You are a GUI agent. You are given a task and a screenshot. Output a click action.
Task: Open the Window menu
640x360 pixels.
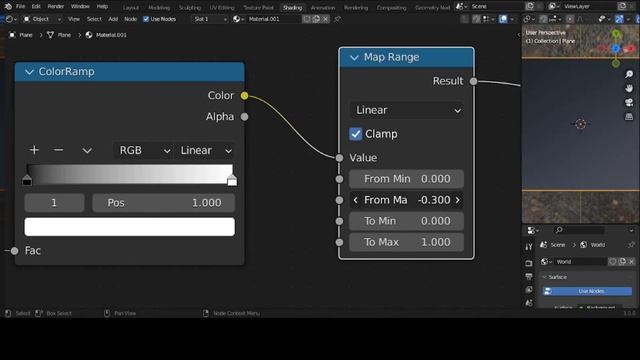tap(80, 7)
